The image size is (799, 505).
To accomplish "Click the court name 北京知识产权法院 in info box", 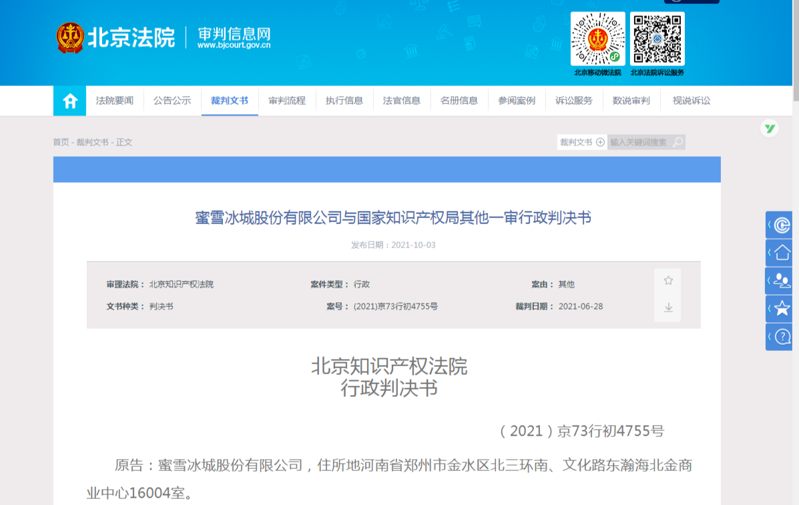I will pos(181,284).
